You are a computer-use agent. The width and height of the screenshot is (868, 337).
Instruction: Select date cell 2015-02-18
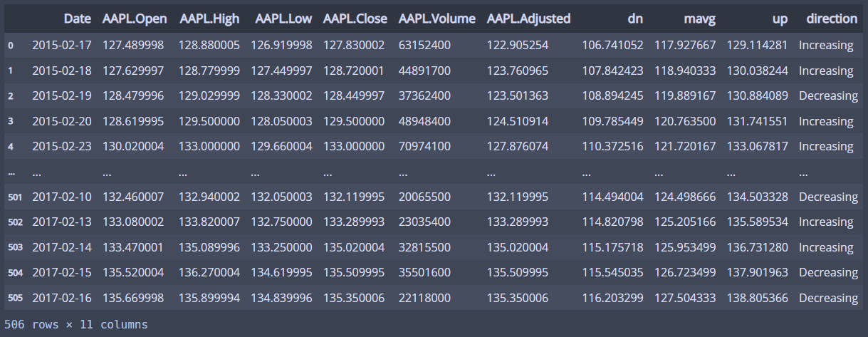[x=62, y=71]
